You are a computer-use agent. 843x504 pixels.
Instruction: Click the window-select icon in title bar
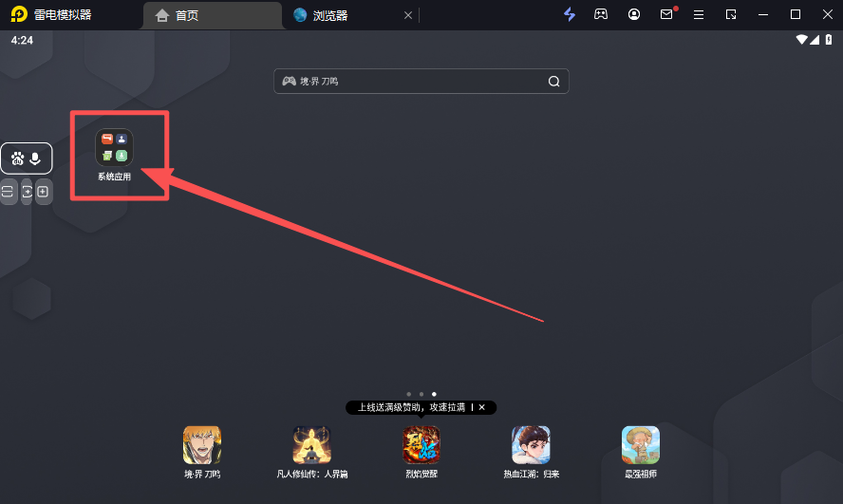731,14
